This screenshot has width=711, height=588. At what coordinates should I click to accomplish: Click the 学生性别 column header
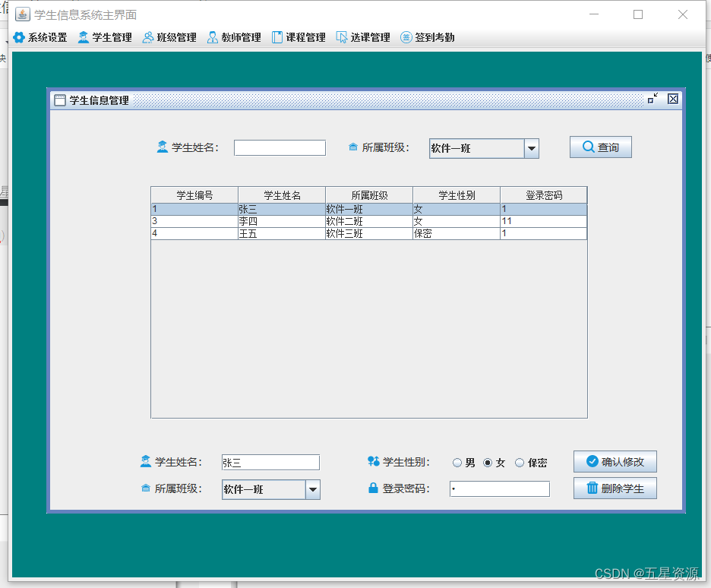(457, 195)
